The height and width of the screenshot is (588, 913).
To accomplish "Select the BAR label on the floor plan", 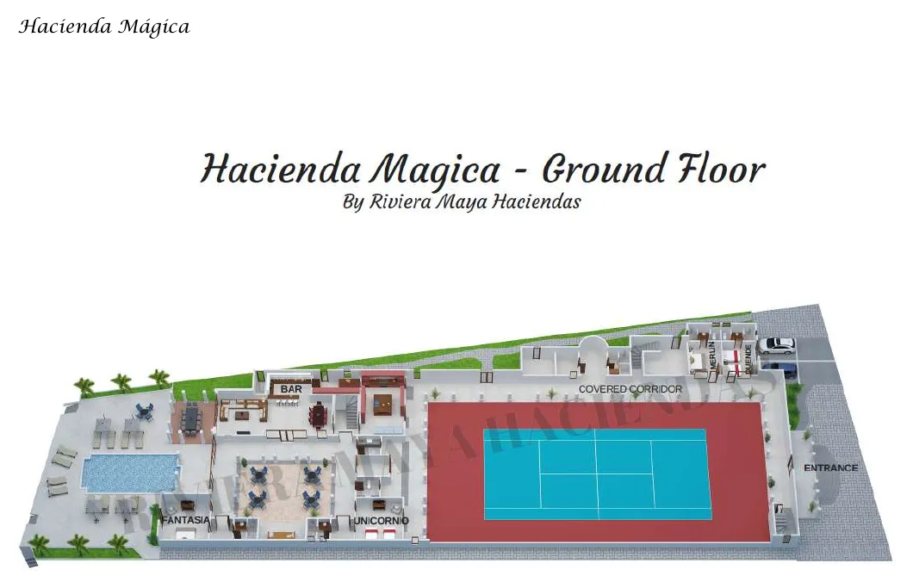I will coord(291,388).
